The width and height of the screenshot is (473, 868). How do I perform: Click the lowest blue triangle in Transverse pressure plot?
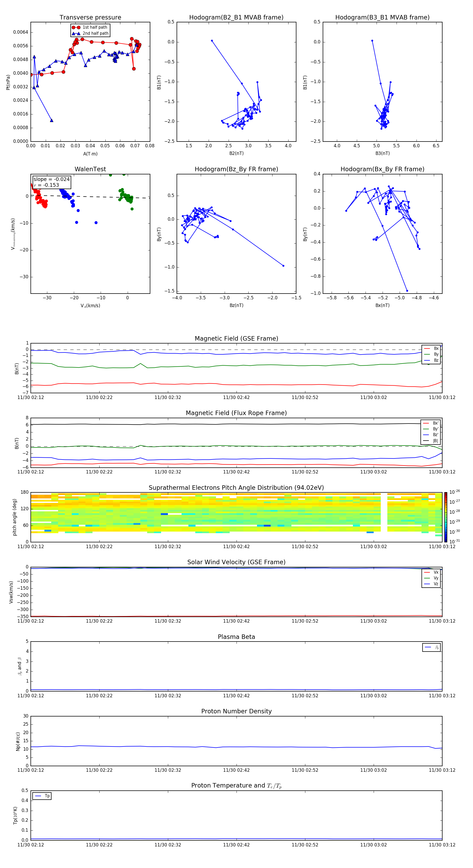(52, 120)
